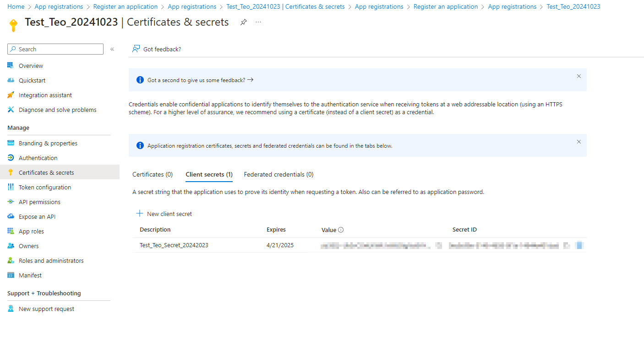644x338 pixels.
Task: Click Support + Troubleshooting section heading
Action: (x=44, y=293)
